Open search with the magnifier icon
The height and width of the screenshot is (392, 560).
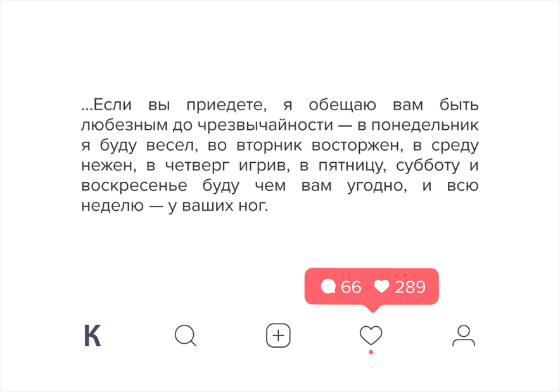pos(186,336)
